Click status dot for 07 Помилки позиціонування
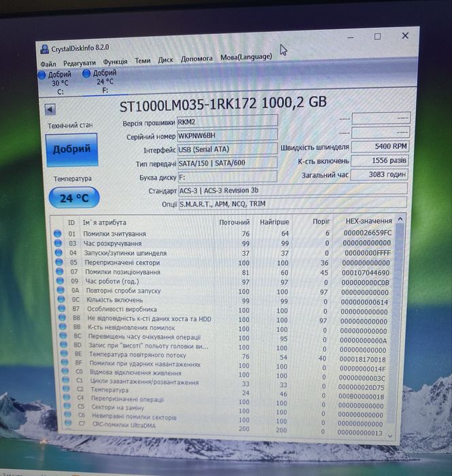Image resolution: width=452 pixels, height=476 pixels. coord(60,271)
